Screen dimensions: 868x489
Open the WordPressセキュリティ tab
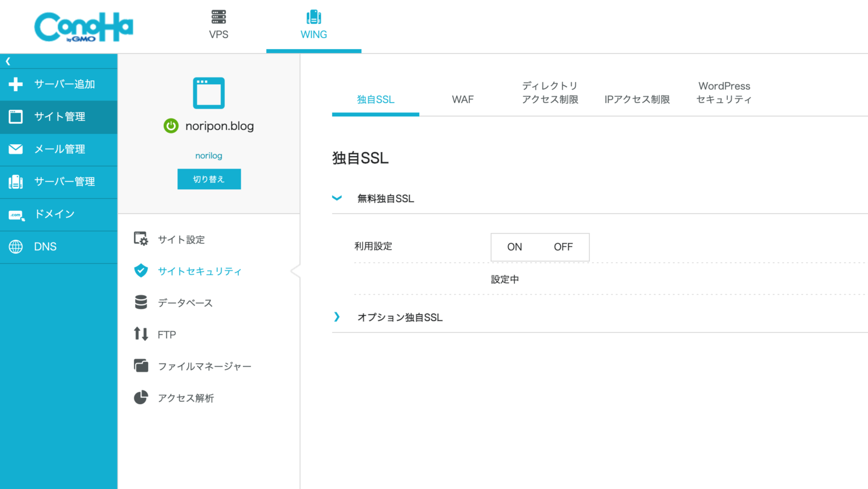(724, 93)
